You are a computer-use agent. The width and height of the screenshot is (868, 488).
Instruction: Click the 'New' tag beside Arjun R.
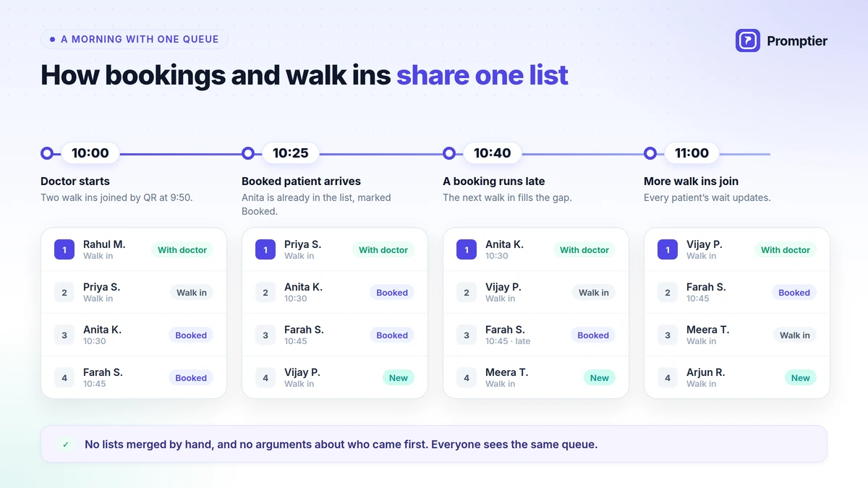pyautogui.click(x=801, y=378)
